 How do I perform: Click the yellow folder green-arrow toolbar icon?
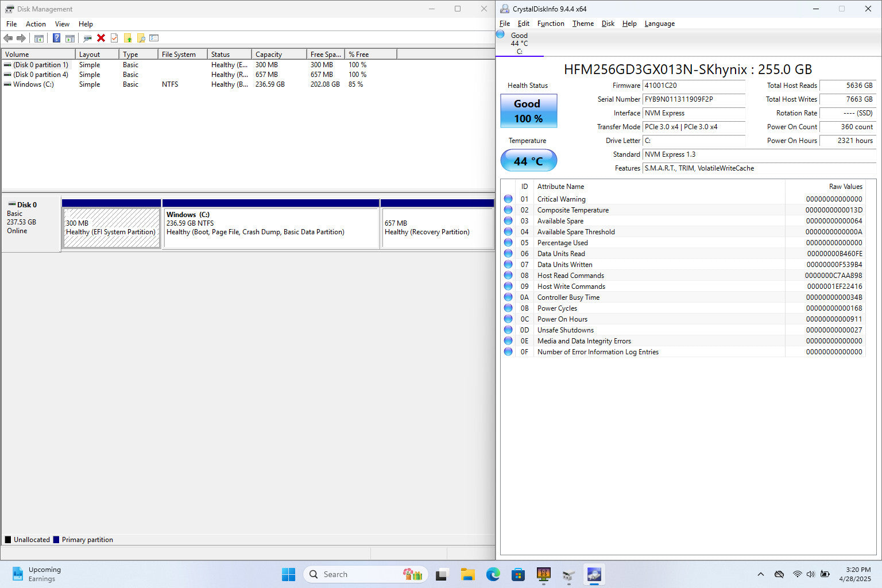[x=127, y=38]
